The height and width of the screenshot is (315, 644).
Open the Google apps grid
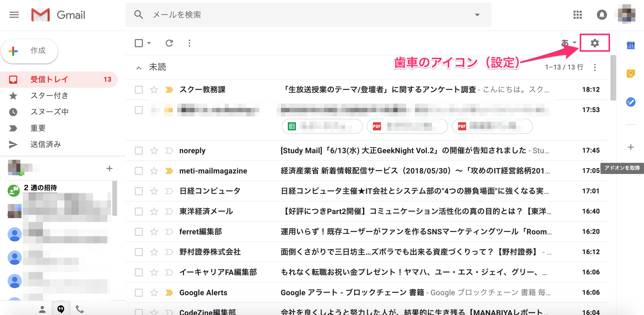(x=578, y=15)
